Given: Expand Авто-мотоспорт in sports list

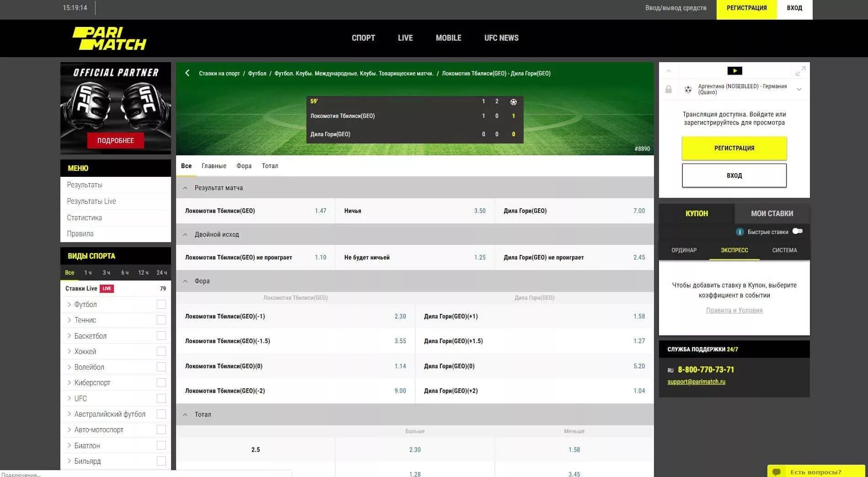Looking at the screenshot, I should point(69,429).
